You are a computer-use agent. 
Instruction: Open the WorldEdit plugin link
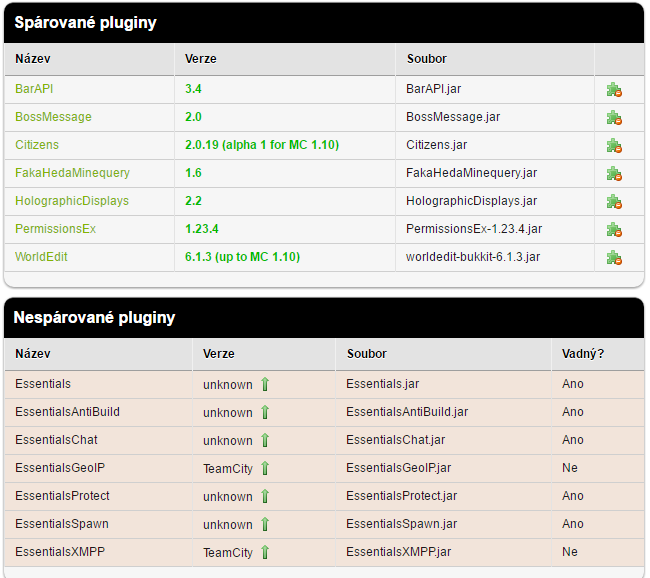[x=41, y=257]
